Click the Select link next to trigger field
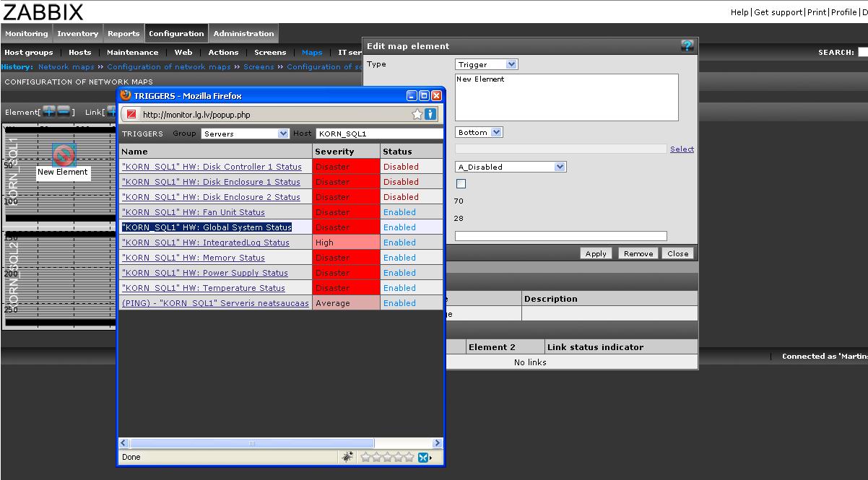Viewport: 868px width, 480px height. 682,149
